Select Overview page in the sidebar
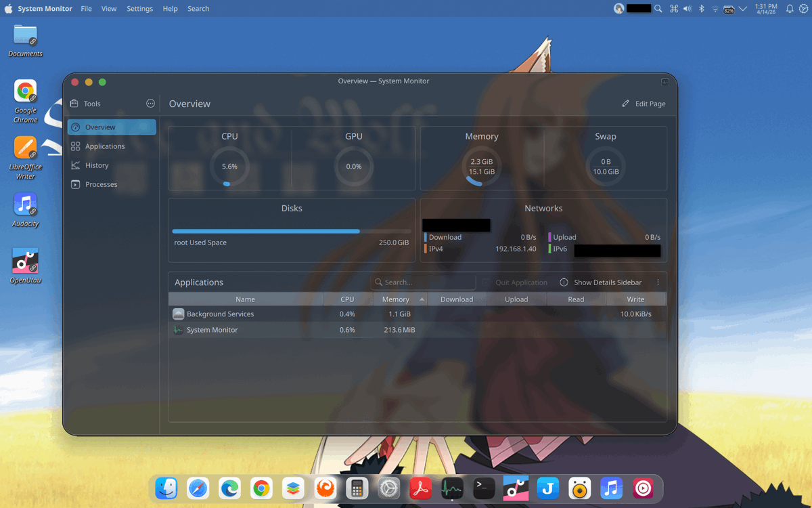 coord(112,127)
